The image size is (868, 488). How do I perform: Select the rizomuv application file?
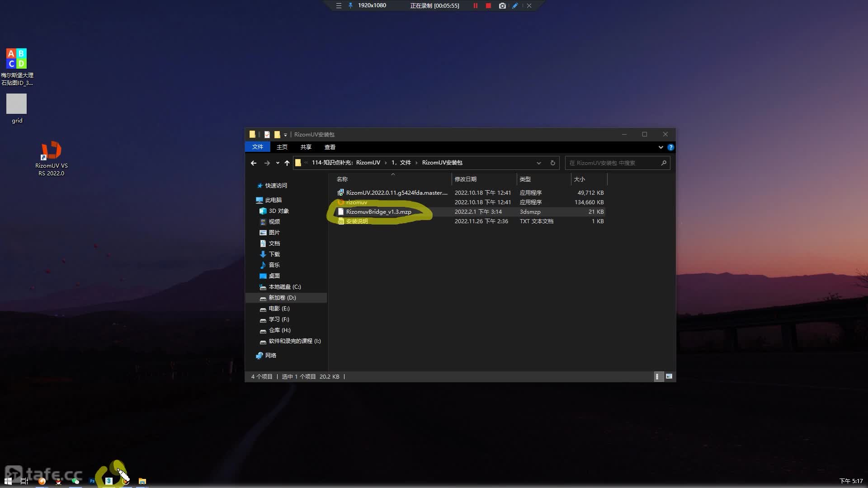353,202
